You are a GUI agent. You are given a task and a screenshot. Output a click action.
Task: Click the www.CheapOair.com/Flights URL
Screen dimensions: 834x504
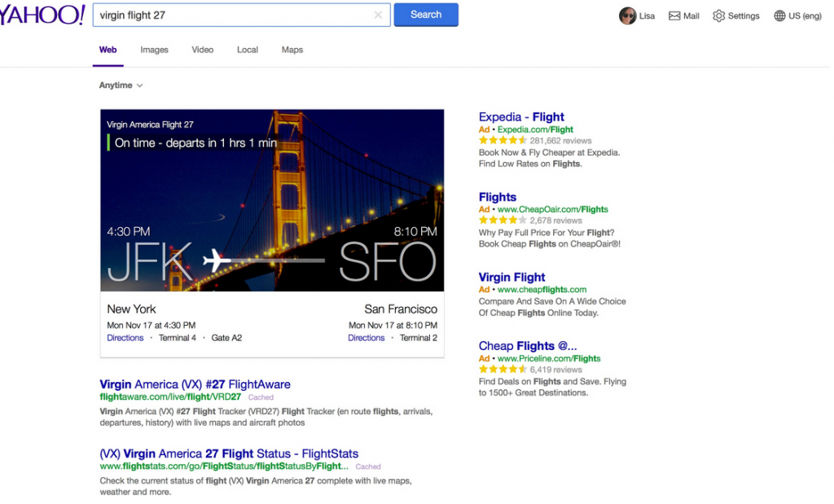[x=553, y=209]
